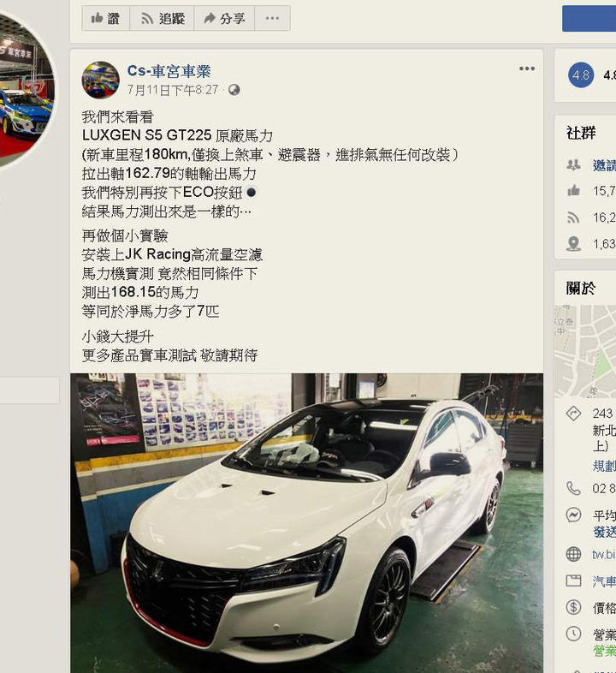Open the map preview under 關於
The image size is (616, 673).
click(585, 352)
